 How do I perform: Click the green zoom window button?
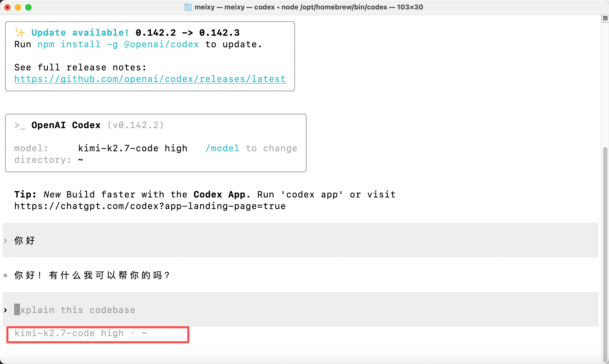coord(28,7)
